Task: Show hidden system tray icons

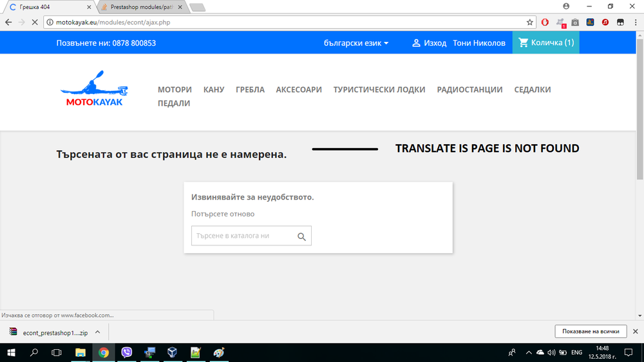Action: click(x=529, y=352)
